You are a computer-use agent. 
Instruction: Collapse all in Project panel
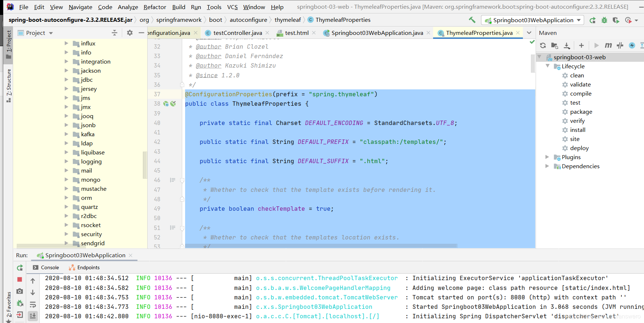pyautogui.click(x=115, y=33)
